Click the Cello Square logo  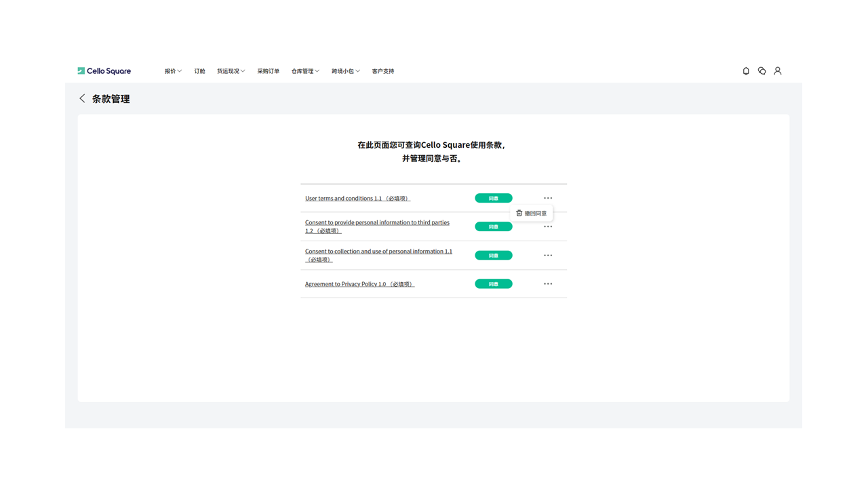click(x=104, y=71)
